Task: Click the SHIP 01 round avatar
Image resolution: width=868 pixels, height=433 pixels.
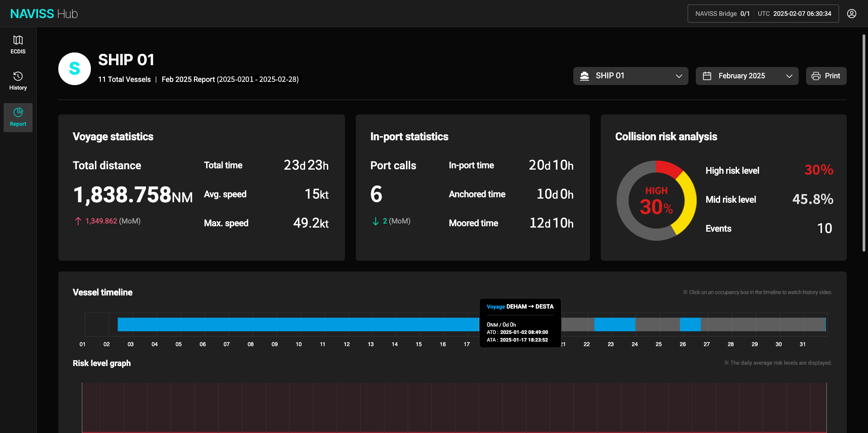Action: (75, 69)
